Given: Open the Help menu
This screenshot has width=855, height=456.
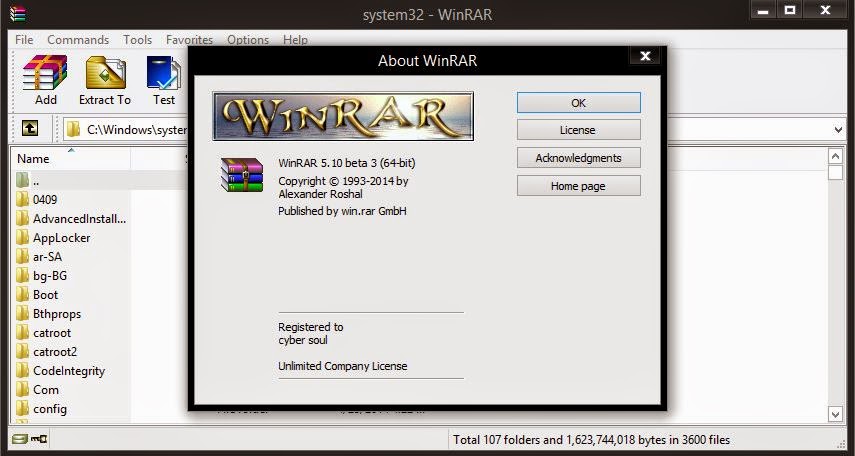Looking at the screenshot, I should [x=295, y=40].
